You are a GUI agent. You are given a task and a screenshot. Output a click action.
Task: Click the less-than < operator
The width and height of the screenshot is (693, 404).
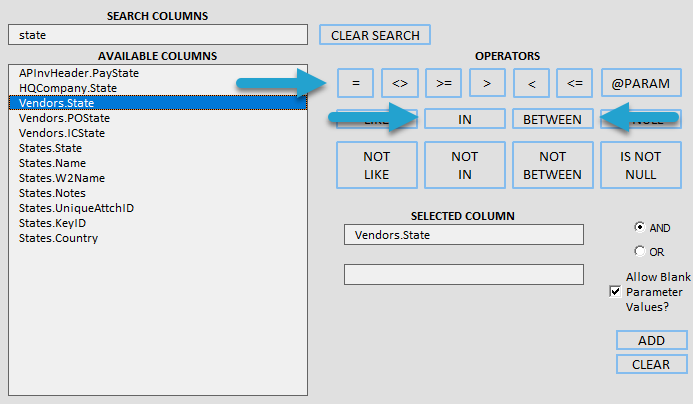[x=531, y=83]
